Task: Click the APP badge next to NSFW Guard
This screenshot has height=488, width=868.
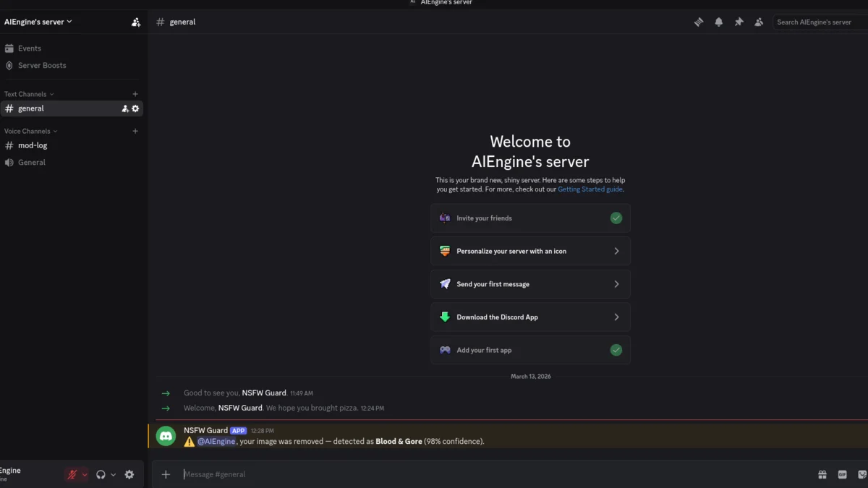Action: (x=238, y=430)
